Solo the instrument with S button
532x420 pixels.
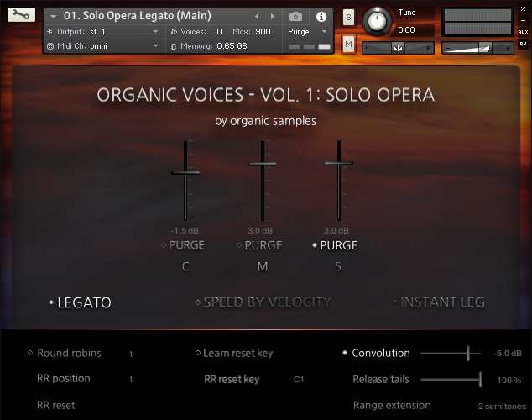[x=348, y=17]
